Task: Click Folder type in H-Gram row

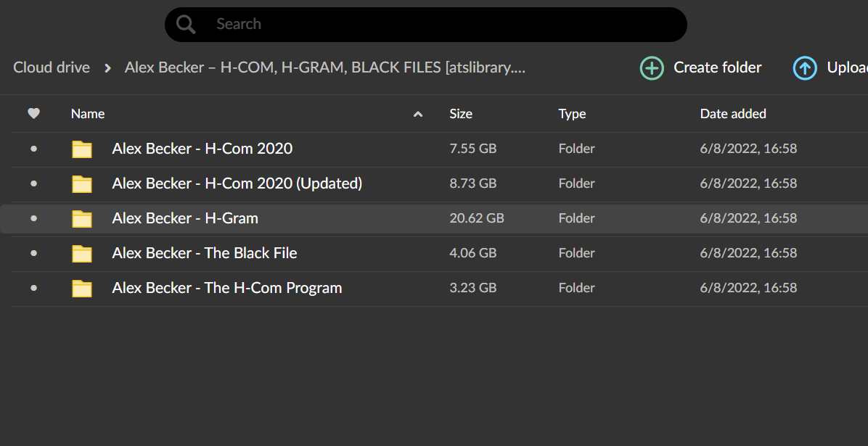Action: pyautogui.click(x=576, y=218)
